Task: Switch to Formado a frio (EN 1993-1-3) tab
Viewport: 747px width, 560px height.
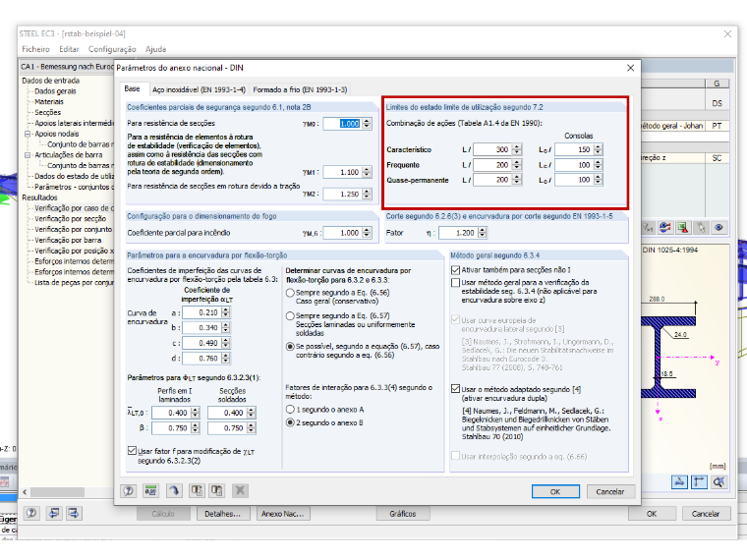Action: [300, 89]
